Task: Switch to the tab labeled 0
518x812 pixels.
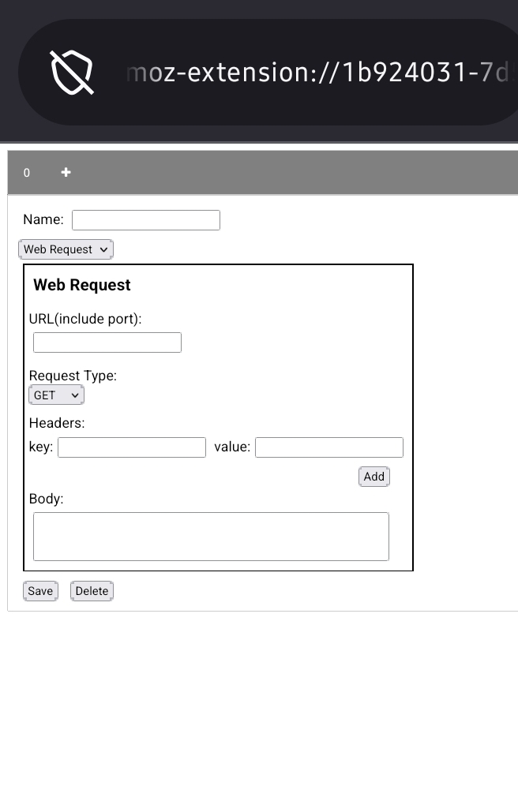Action: (x=27, y=173)
